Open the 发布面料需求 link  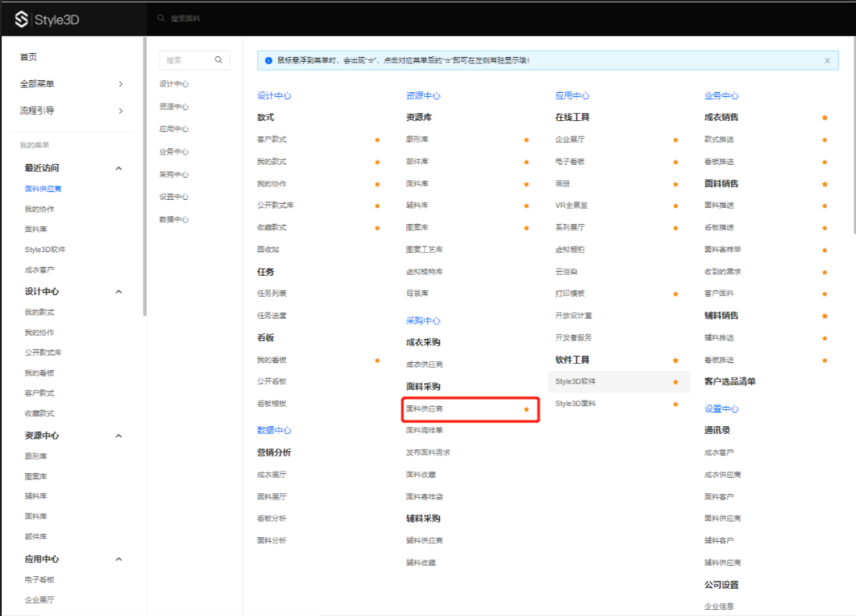428,452
